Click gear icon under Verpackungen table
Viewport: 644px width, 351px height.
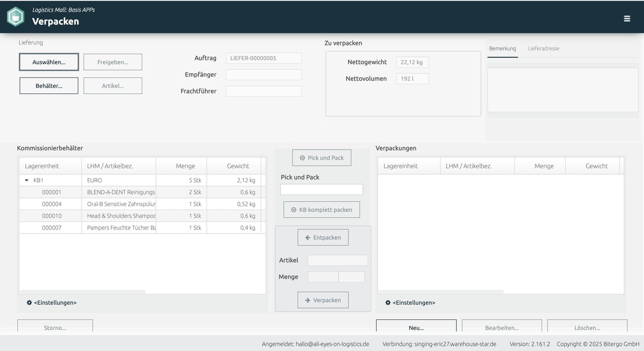pos(388,303)
